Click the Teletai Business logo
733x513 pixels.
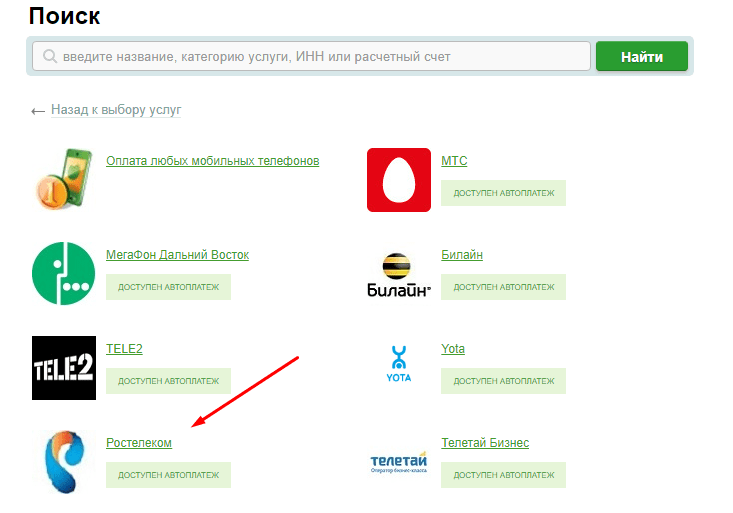(399, 461)
